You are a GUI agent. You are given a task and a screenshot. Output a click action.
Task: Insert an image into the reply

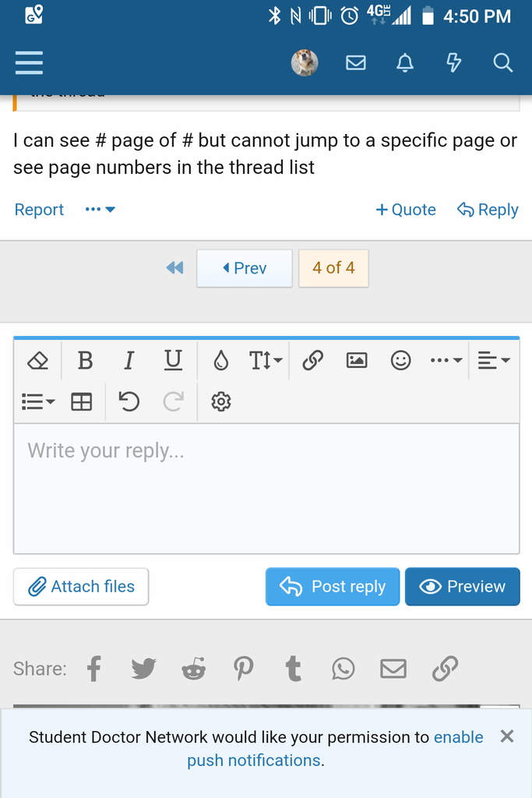coord(357,360)
